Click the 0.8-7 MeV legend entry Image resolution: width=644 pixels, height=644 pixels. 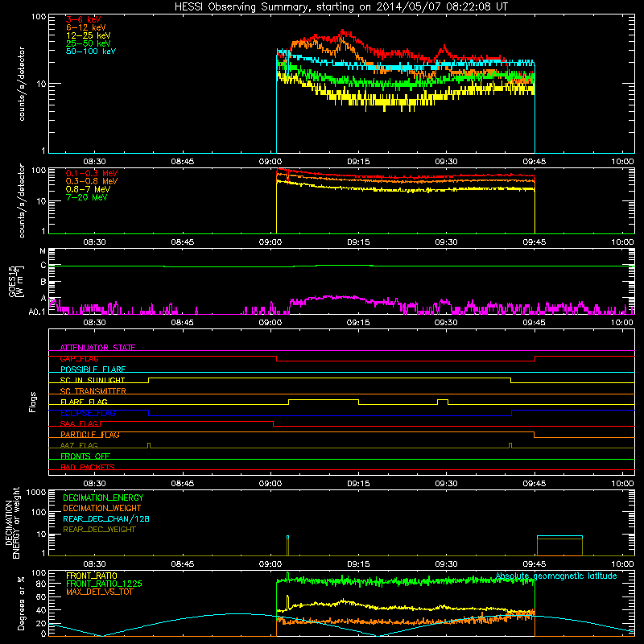click(x=88, y=189)
